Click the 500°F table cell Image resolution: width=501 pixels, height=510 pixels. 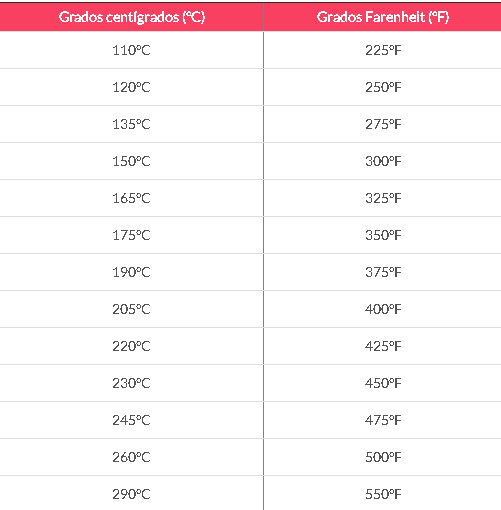[x=382, y=457]
